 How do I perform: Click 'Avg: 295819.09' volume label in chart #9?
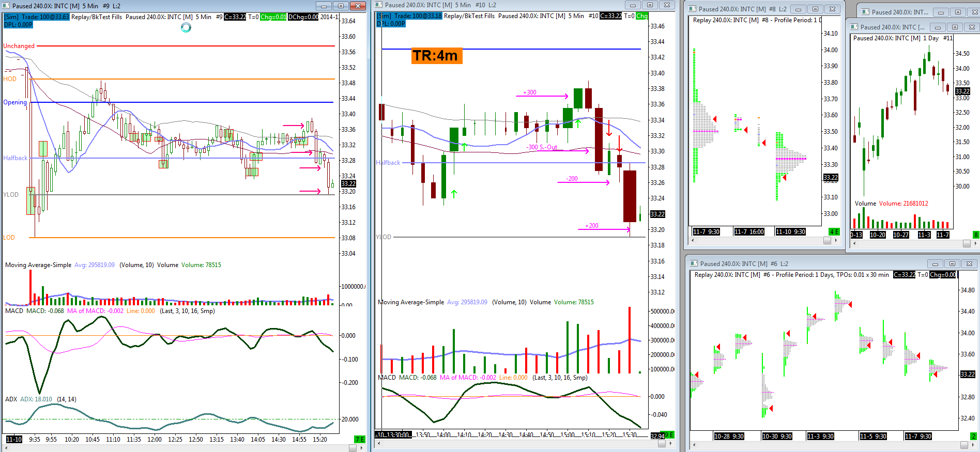95,265
